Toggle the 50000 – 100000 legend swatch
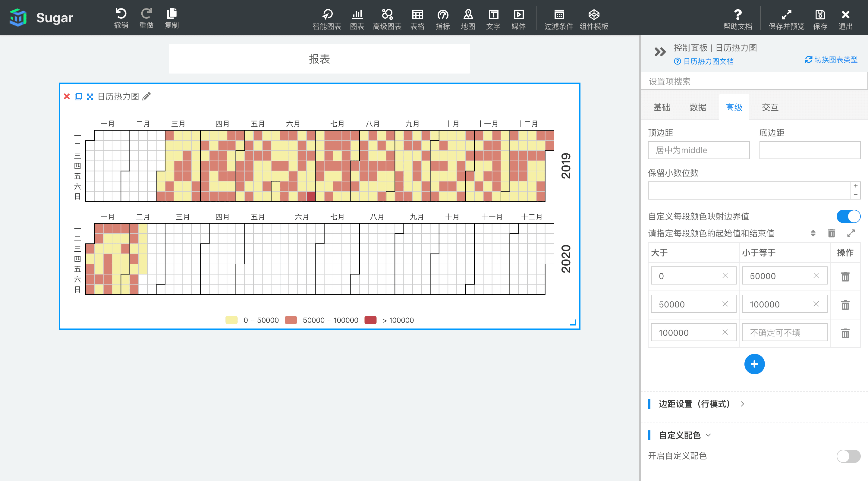The image size is (868, 481). tap(291, 320)
